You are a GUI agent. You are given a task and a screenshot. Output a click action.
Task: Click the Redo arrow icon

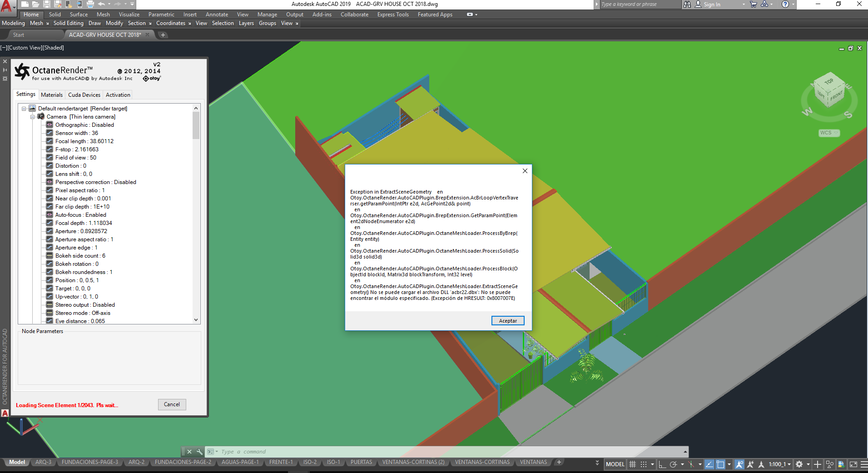[x=118, y=4]
